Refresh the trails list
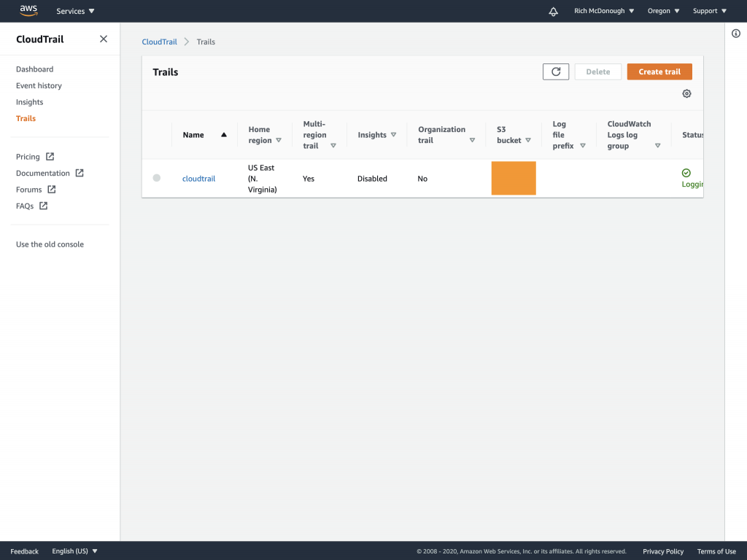The height and width of the screenshot is (560, 747). [555, 71]
